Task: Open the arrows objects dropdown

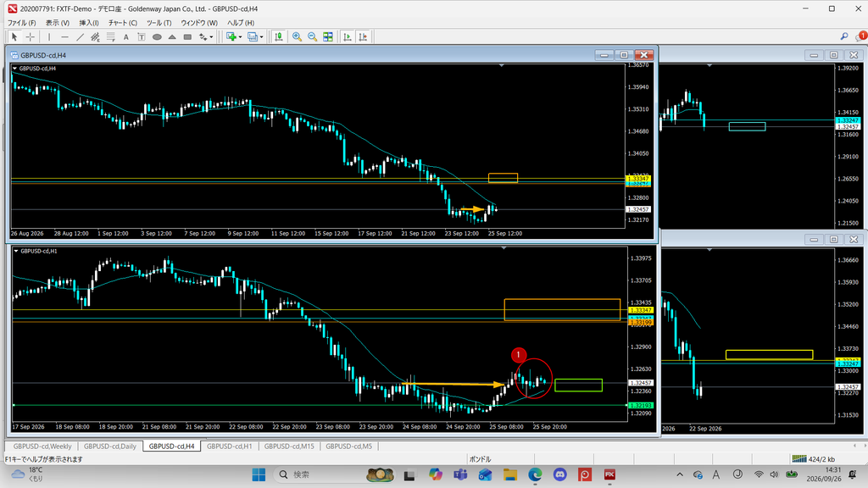Action: (x=211, y=37)
